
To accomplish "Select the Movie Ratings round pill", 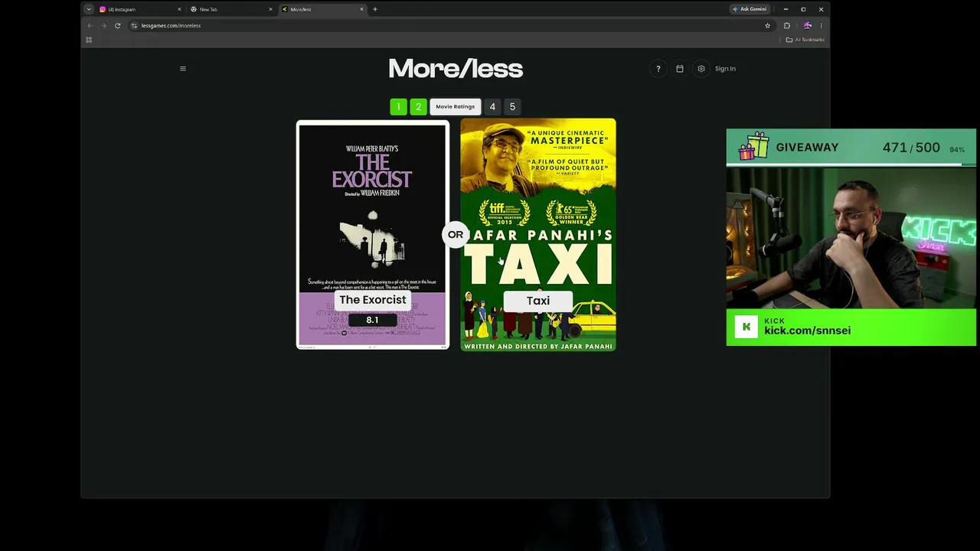I will 455,106.
